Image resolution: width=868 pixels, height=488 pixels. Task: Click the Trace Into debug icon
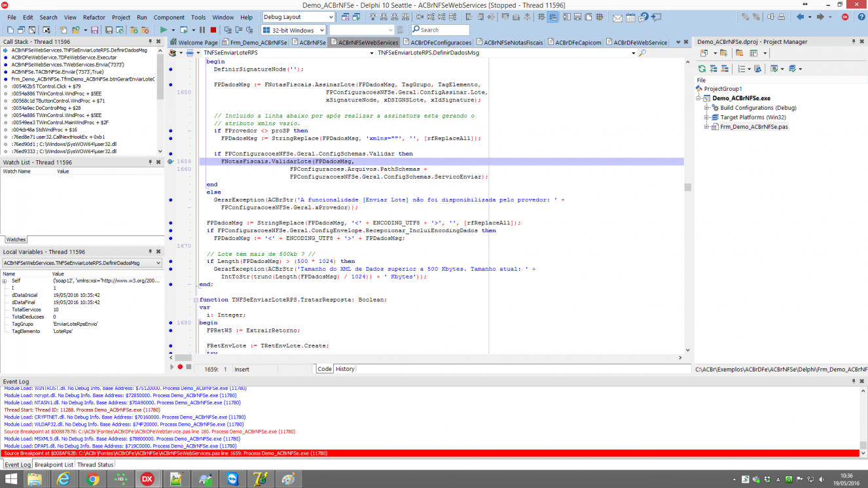coord(228,30)
